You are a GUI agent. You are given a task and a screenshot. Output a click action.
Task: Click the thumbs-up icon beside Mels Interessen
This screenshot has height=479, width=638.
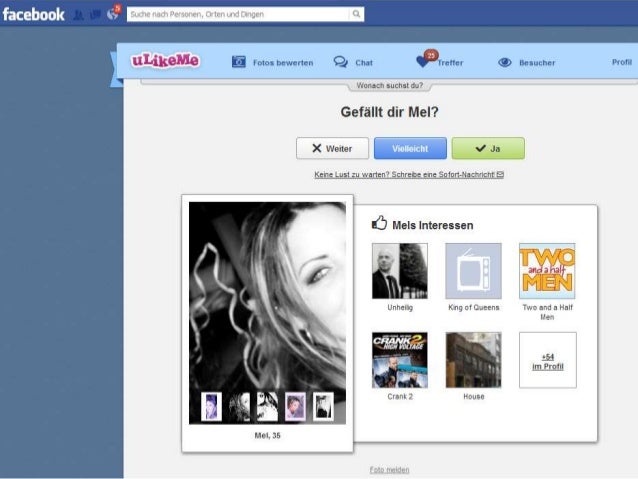click(x=379, y=223)
